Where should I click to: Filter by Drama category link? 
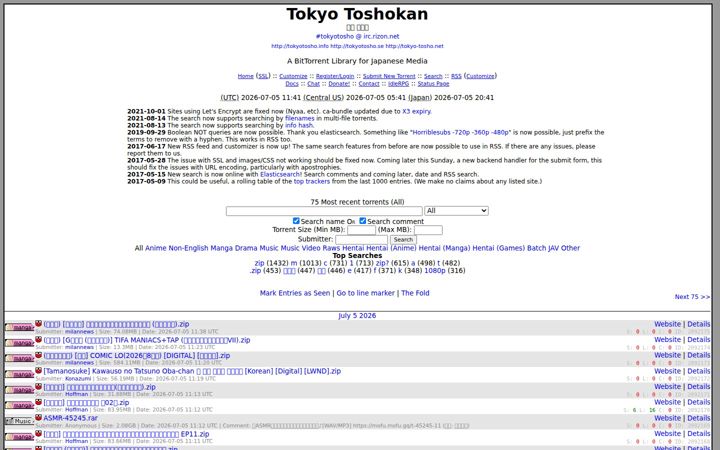[x=246, y=248]
